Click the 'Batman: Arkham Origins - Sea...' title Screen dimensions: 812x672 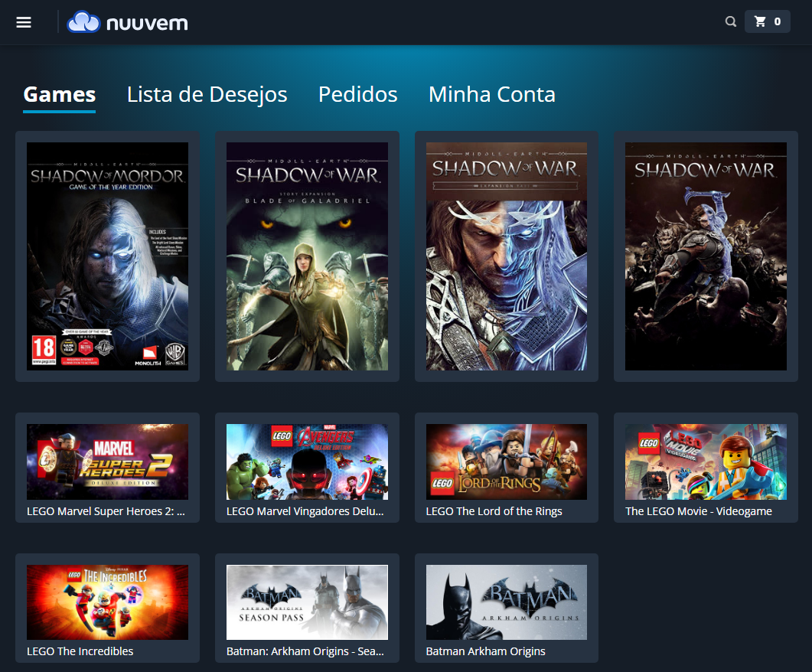pos(305,651)
